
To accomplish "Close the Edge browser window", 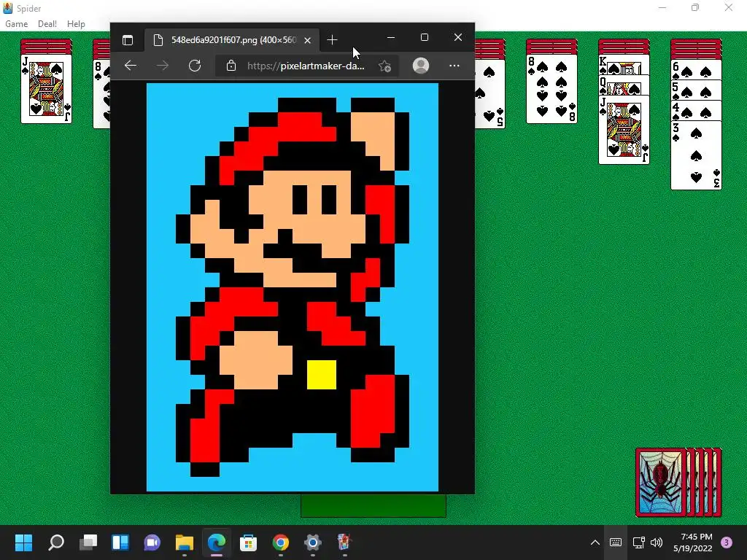I will [458, 37].
